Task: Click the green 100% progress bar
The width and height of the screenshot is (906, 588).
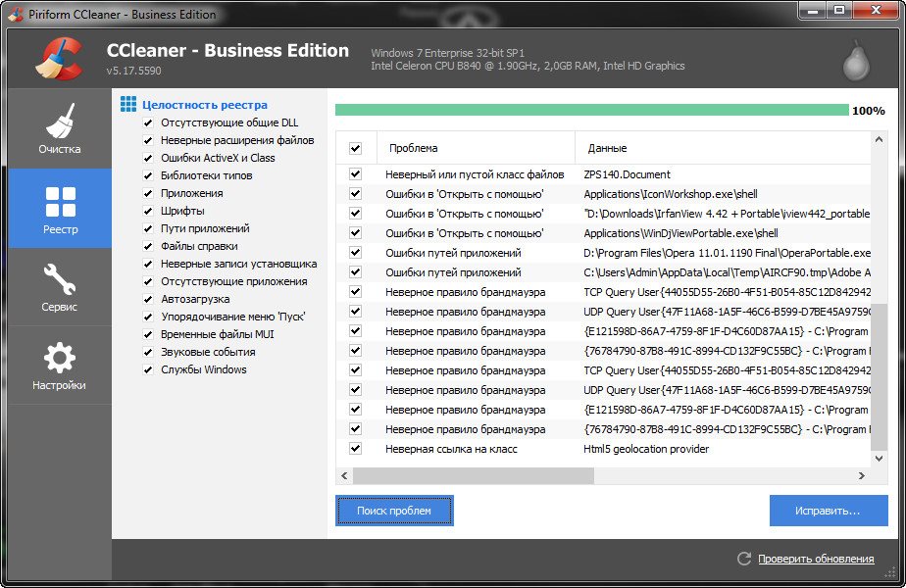Action: pos(591,110)
